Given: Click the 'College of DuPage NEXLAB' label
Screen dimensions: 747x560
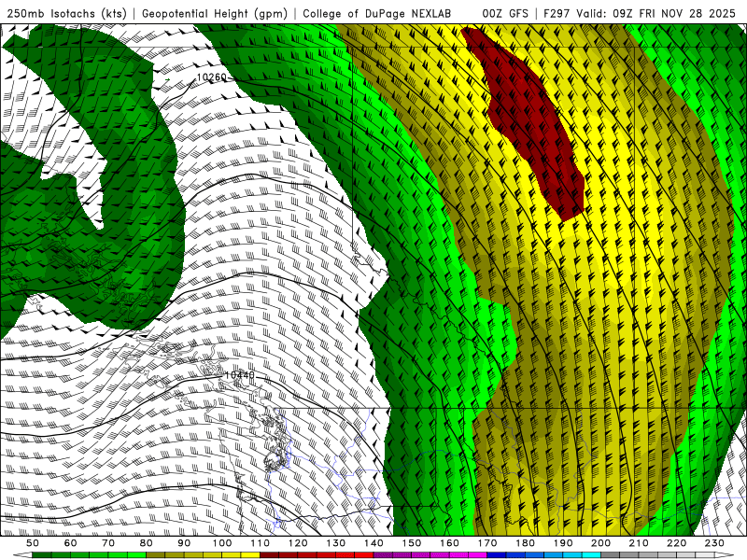Looking at the screenshot, I should pyautogui.click(x=377, y=14).
